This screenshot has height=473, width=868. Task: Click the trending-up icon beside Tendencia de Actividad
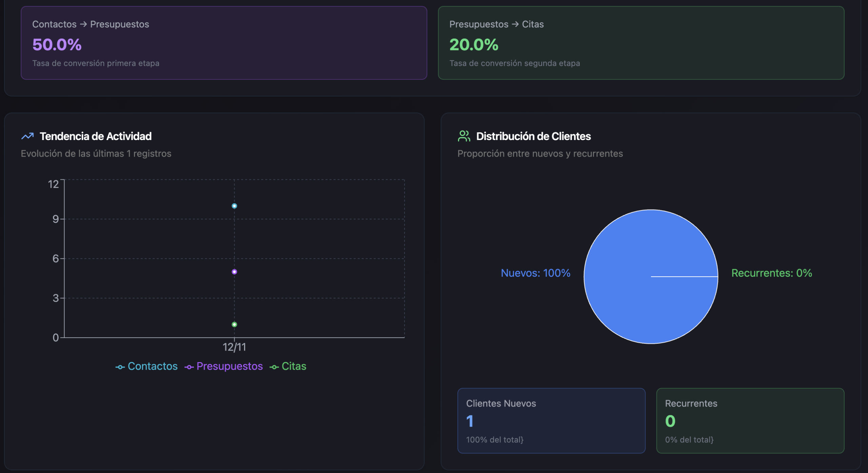27,136
